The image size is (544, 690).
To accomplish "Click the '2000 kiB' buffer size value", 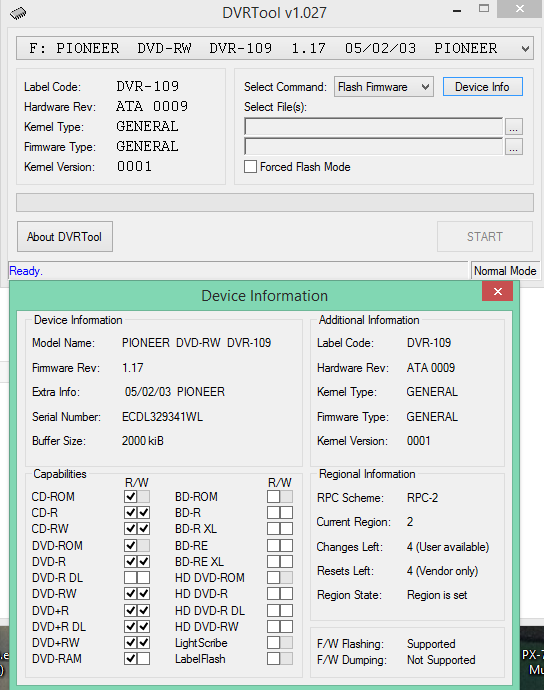I will pos(143,441).
